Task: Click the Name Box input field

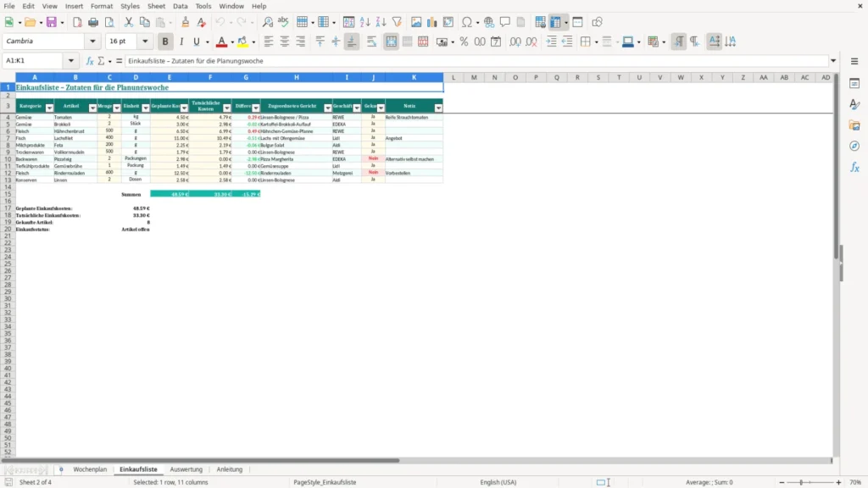Action: point(34,61)
